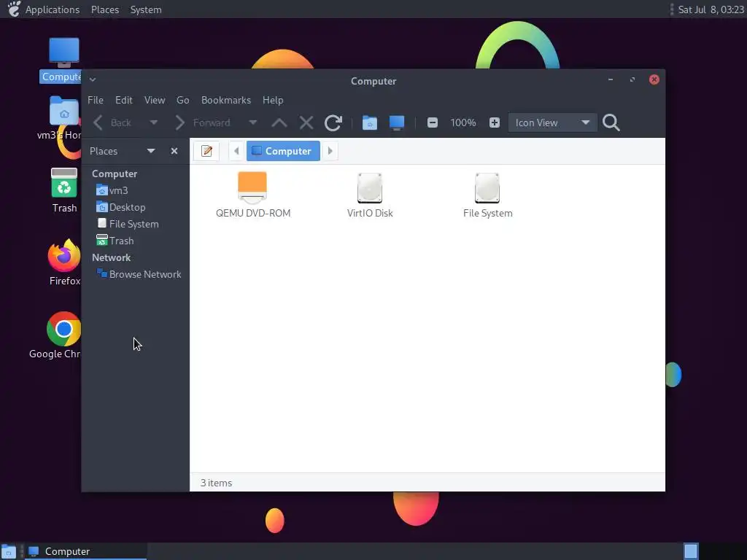
Task: Reset zoom by clicking 100%
Action: [463, 122]
